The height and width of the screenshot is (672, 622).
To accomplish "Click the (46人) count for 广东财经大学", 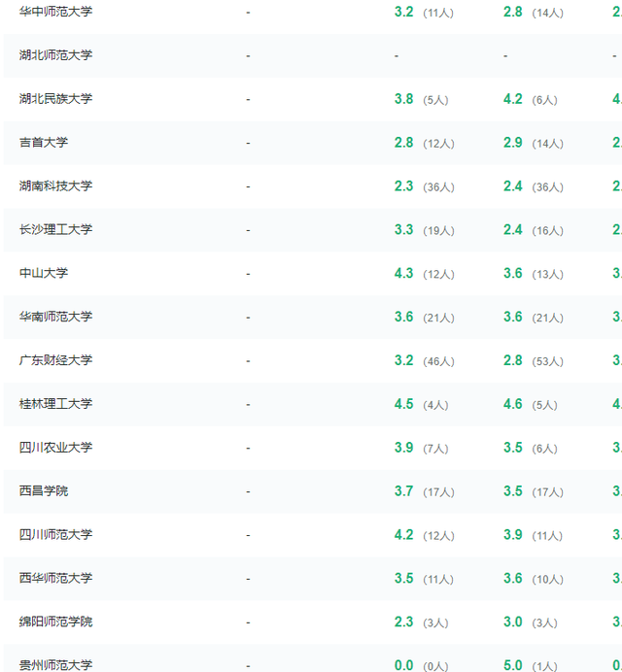I will pos(439,361).
